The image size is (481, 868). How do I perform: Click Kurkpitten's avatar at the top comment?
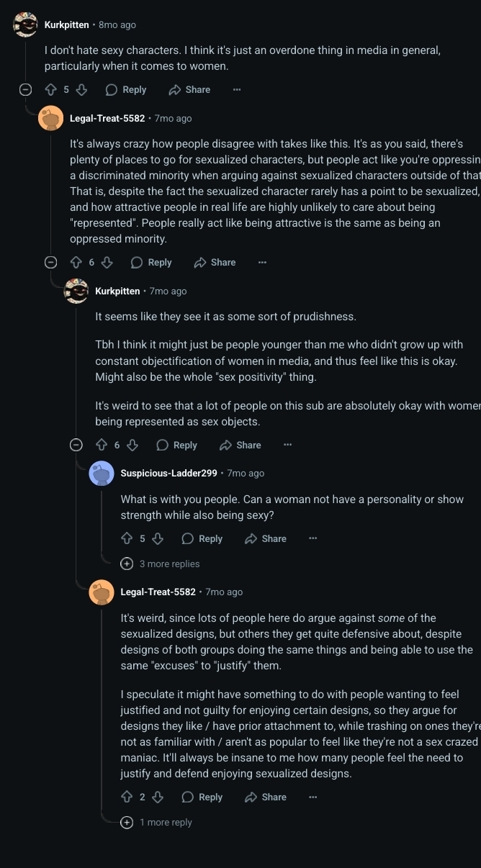coord(25,25)
